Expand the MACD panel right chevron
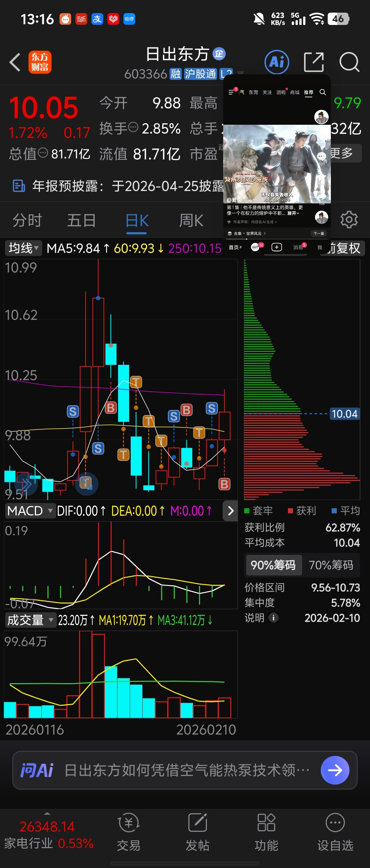This screenshot has height=868, width=370. click(x=231, y=511)
